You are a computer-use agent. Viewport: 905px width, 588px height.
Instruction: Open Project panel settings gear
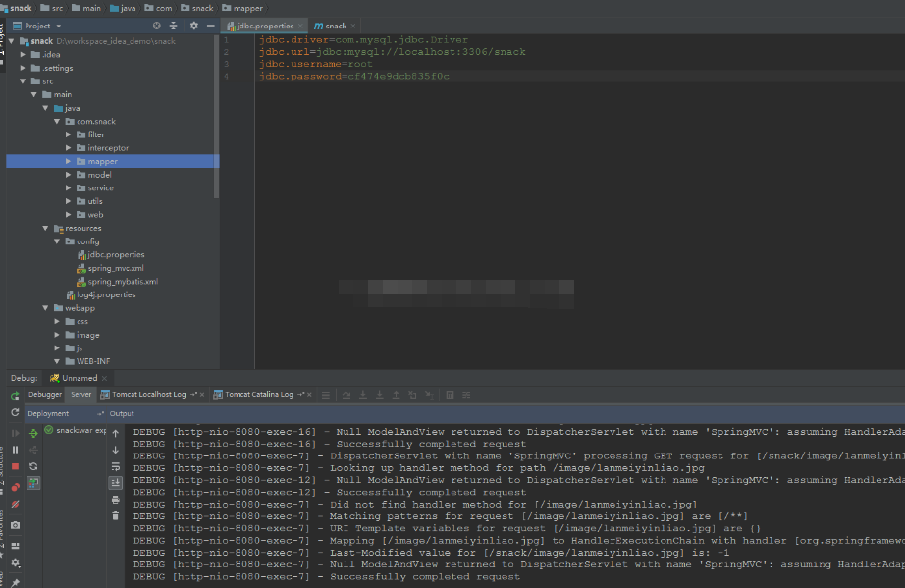(x=194, y=26)
